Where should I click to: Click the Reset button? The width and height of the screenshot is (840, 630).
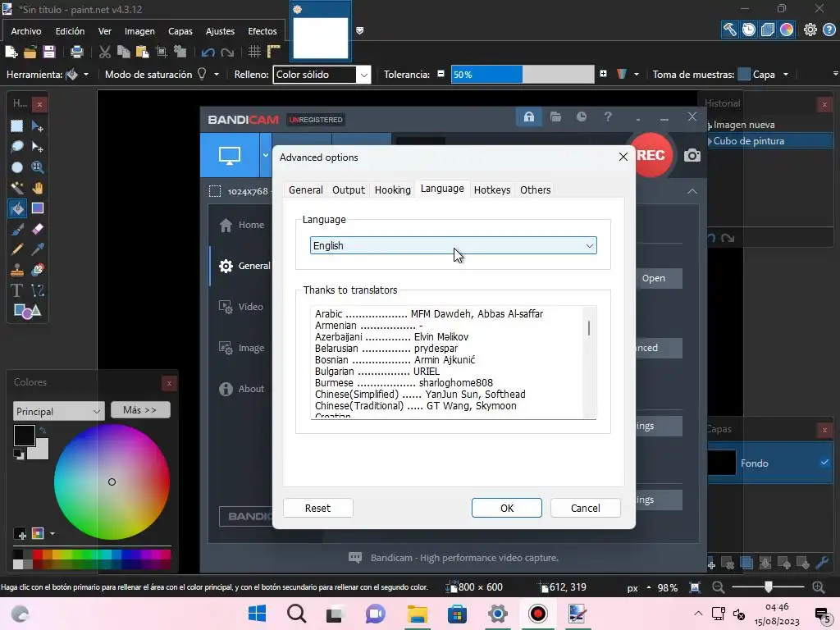click(317, 508)
